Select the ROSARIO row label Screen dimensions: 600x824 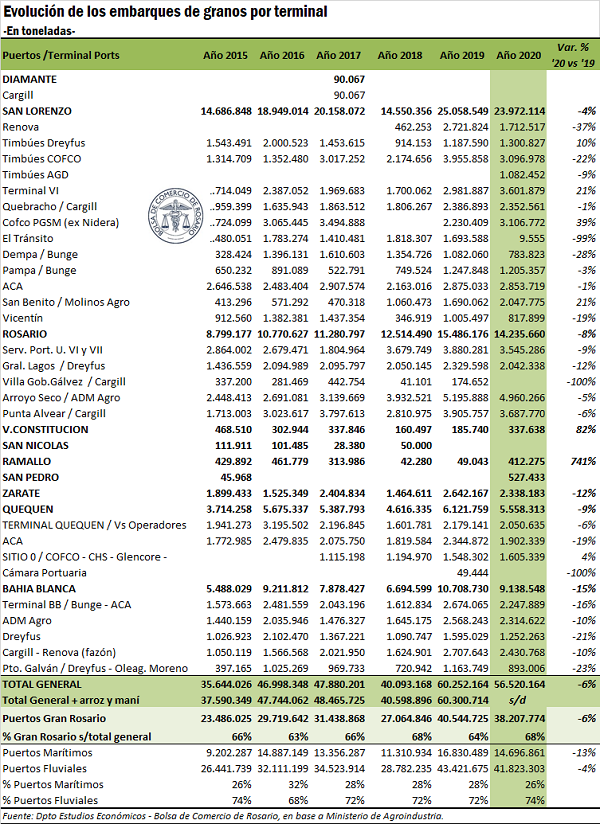tap(28, 333)
